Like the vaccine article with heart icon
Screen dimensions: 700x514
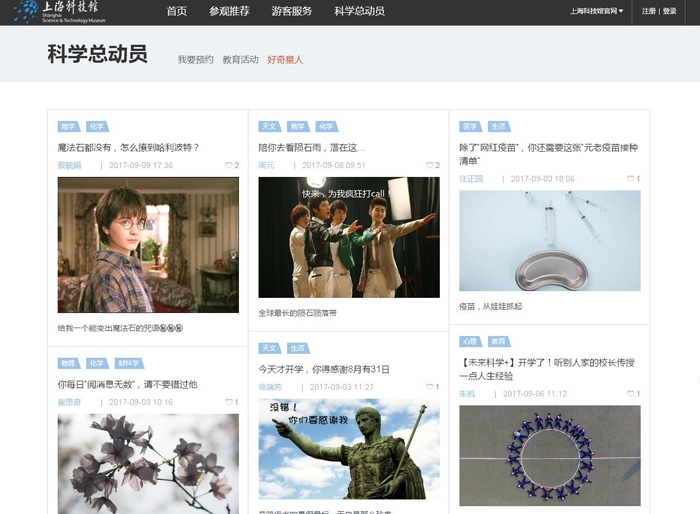click(x=630, y=179)
